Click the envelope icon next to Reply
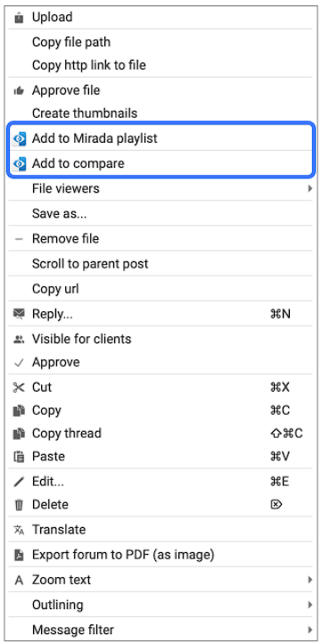This screenshot has height=644, width=322. pyautogui.click(x=19, y=315)
